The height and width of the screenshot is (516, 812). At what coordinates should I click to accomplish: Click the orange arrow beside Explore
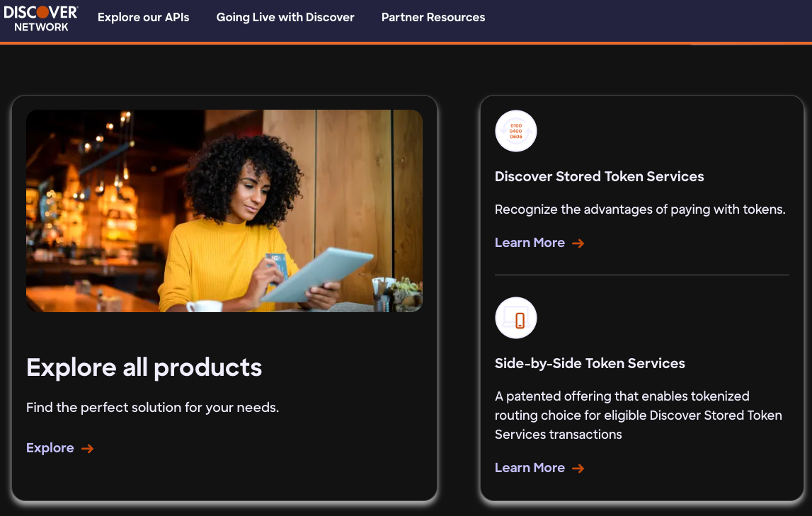pyautogui.click(x=88, y=448)
